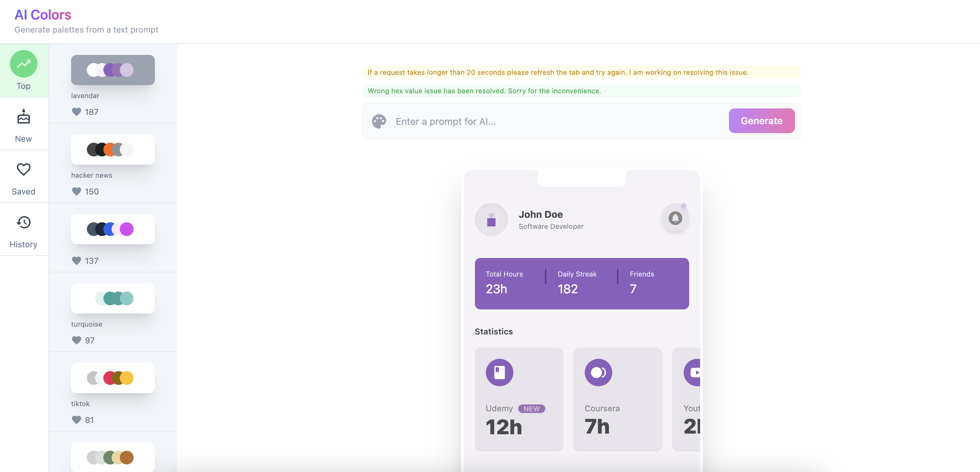Select the lavendar palette swatch
This screenshot has width=980, height=472.
click(x=113, y=70)
